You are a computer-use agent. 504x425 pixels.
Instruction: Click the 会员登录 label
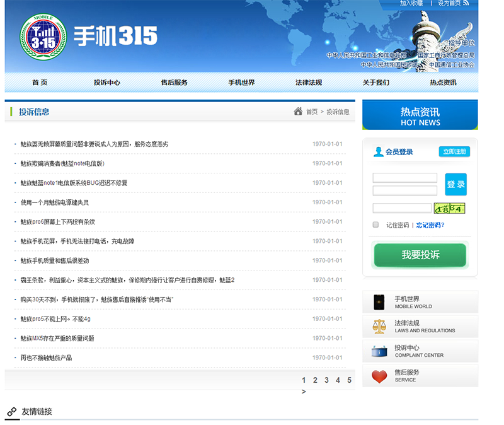[399, 152]
